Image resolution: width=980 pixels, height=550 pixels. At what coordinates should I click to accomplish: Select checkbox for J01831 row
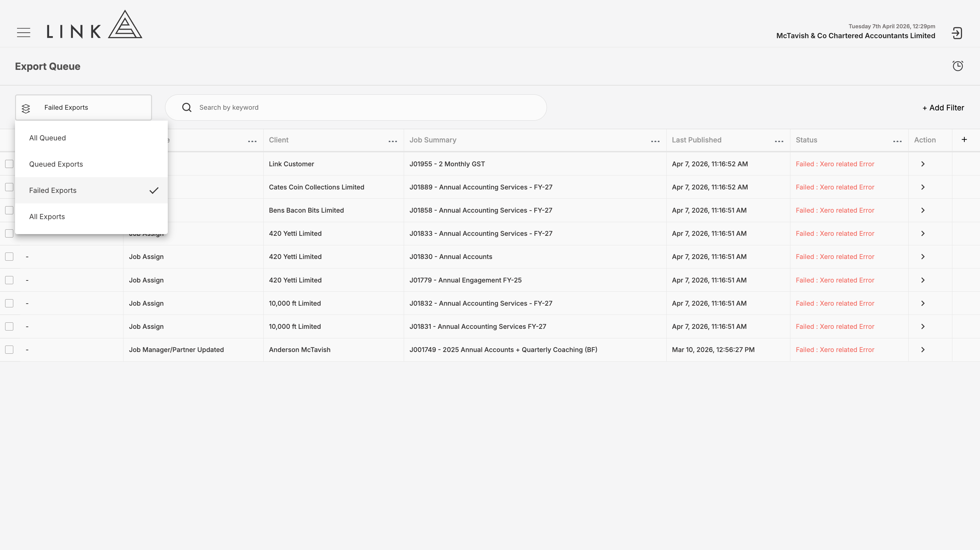9,326
